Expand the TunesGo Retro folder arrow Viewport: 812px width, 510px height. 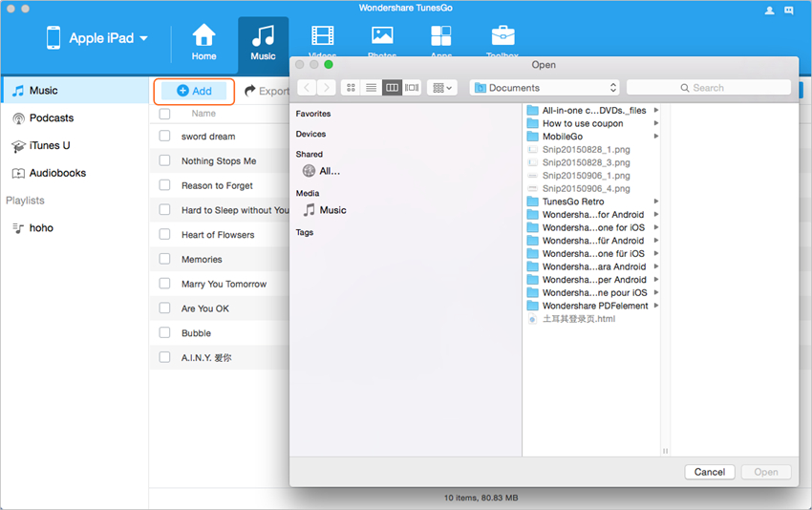pos(656,202)
